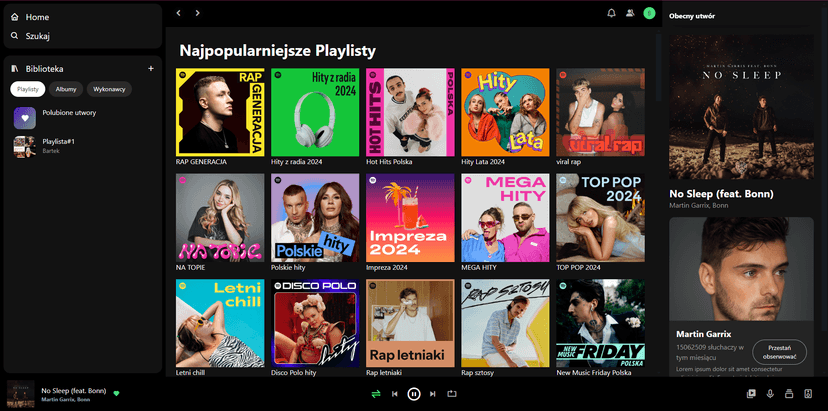Screen dimensions: 828x411
Task: Pause the current track
Action: point(413,394)
